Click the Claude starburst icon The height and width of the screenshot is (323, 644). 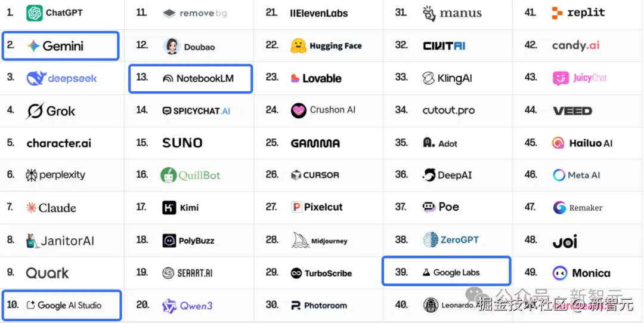pos(31,208)
